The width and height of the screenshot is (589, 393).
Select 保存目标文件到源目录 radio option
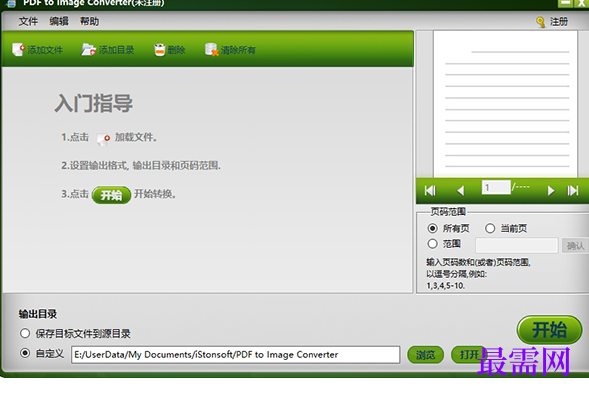tap(25, 333)
